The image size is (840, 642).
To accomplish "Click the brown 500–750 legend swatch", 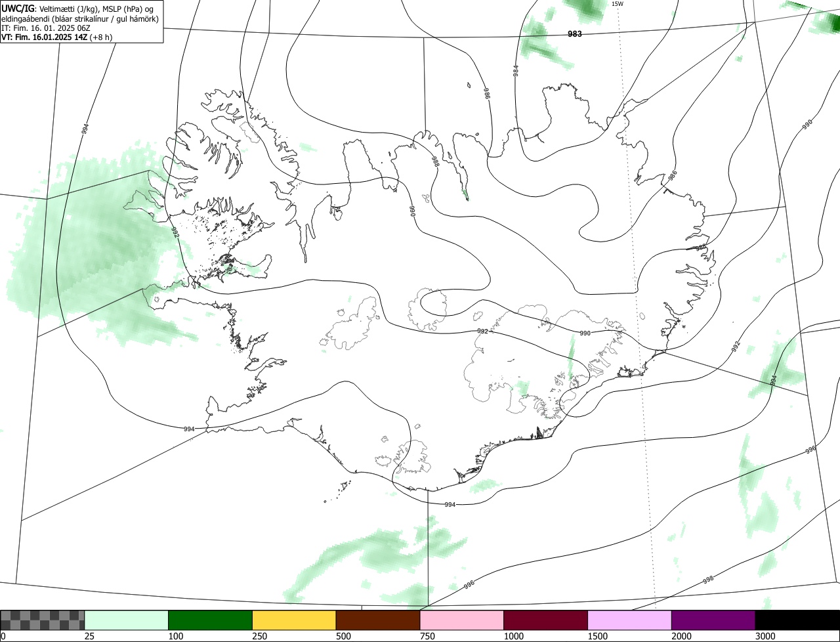I will 378,620.
